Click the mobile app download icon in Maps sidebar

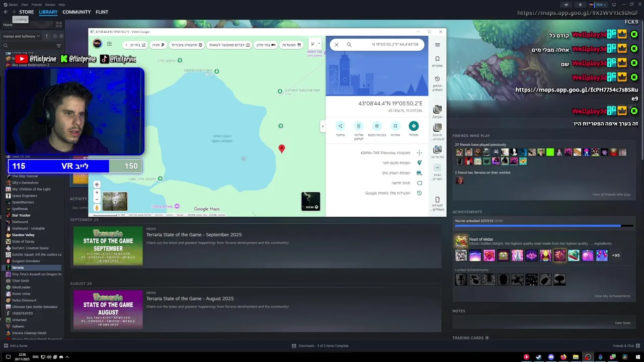coord(437,200)
